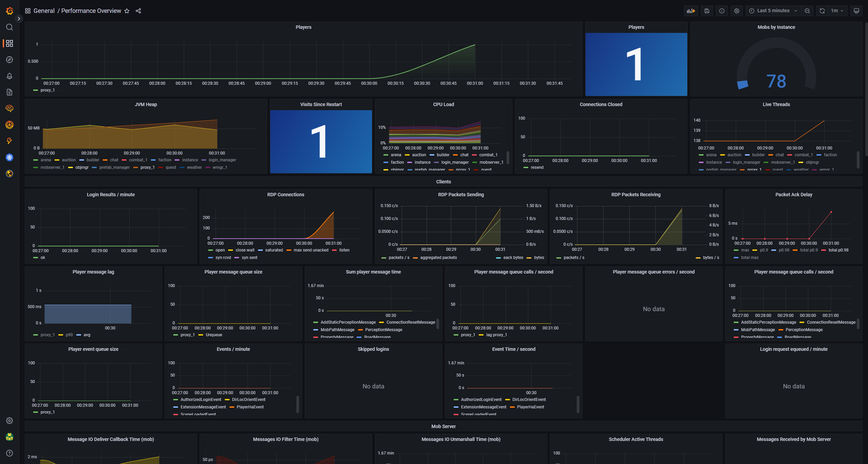The width and height of the screenshot is (868, 464).
Task: Save the dashboard
Action: click(707, 11)
